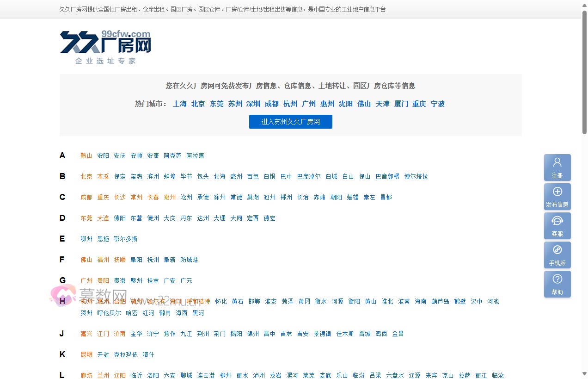Image resolution: width=588 pixels, height=379 pixels.
Task: Select 杭州 under letter H
Action: [86, 301]
